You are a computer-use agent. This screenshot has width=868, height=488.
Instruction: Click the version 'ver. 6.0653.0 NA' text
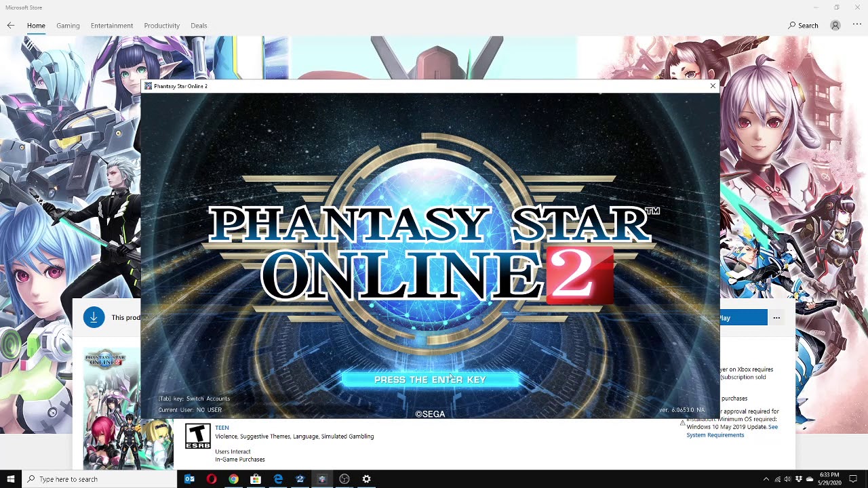[682, 410]
